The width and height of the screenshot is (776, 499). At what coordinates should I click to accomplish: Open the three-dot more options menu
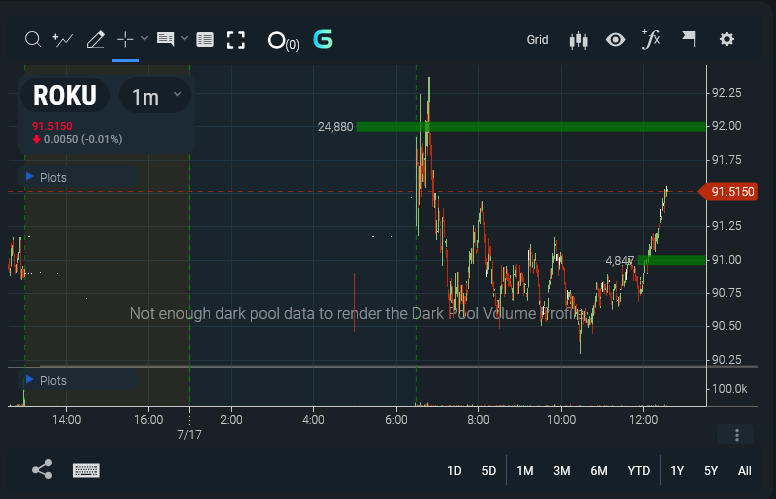(x=736, y=435)
